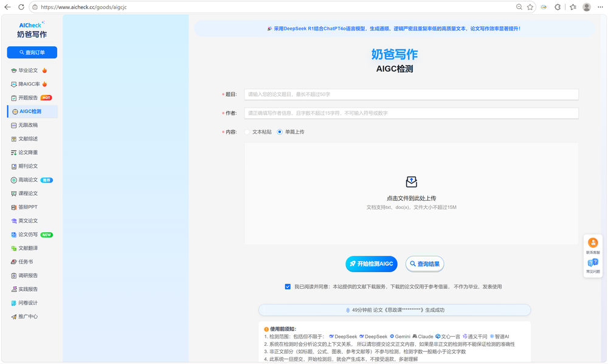The width and height of the screenshot is (608, 364).
Task: Click the paper plane icon beside 推广中心
Action: click(14, 317)
